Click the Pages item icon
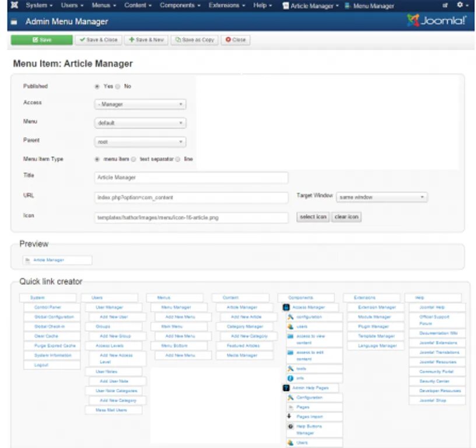This screenshot has height=448, width=476. (290, 407)
